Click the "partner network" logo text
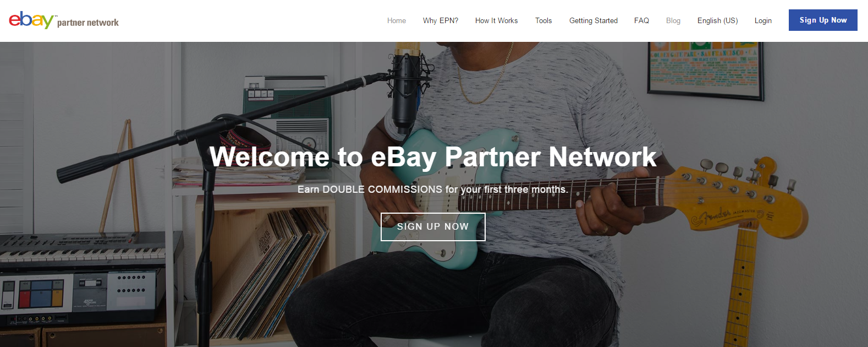The height and width of the screenshot is (347, 868). [x=88, y=23]
